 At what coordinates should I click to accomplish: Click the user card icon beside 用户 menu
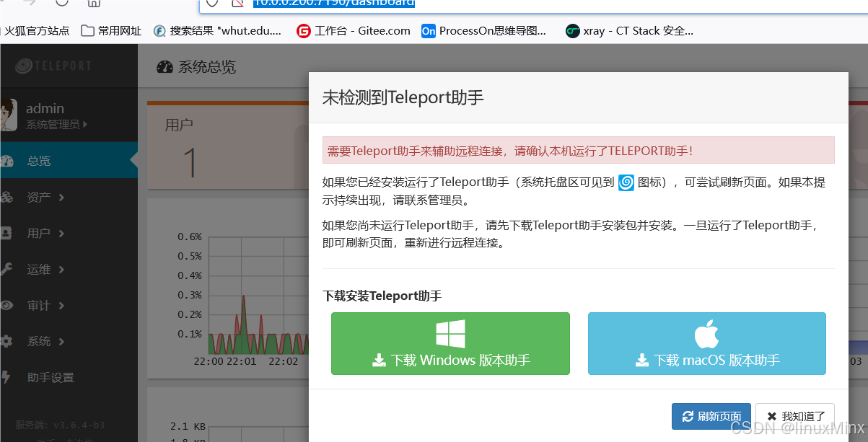6,233
